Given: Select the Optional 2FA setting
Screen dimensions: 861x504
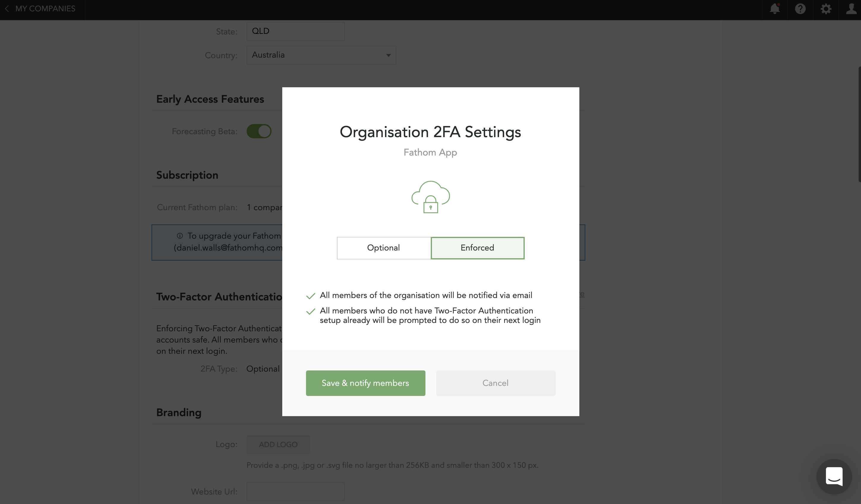Looking at the screenshot, I should 384,248.
